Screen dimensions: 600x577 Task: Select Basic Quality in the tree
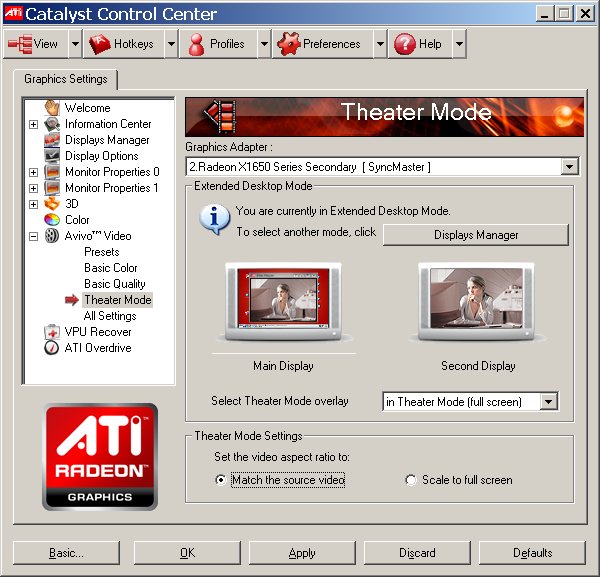(x=114, y=284)
